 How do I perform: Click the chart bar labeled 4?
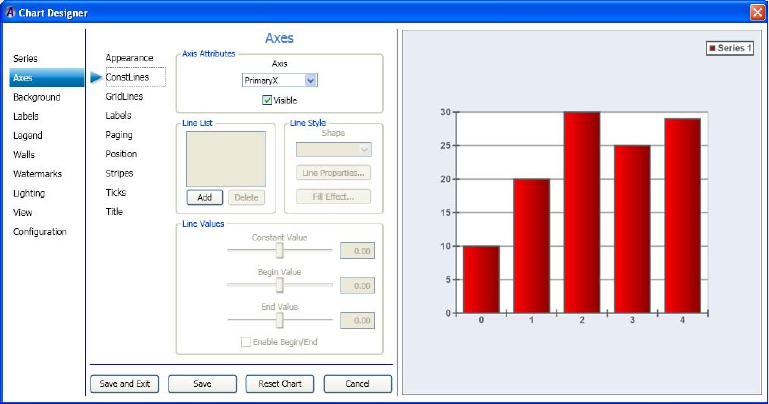[682, 216]
